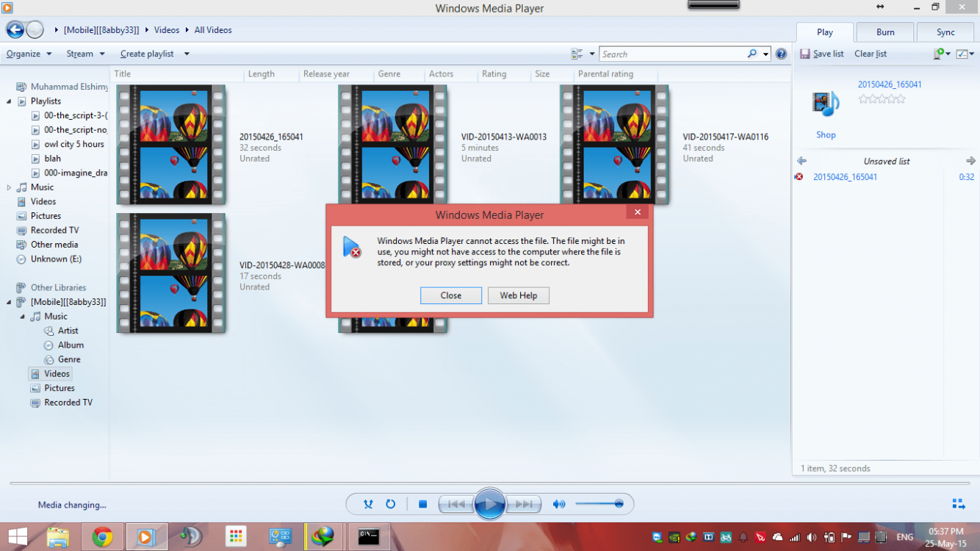Screen dimensions: 980x551
Task: Go back with the Back arrow
Action: click(15, 30)
